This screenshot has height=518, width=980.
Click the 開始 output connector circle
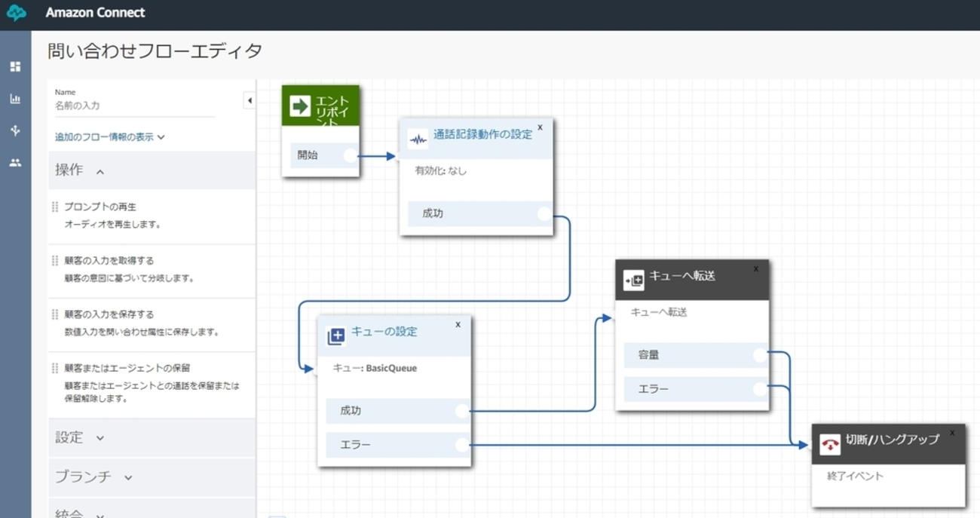tap(351, 155)
